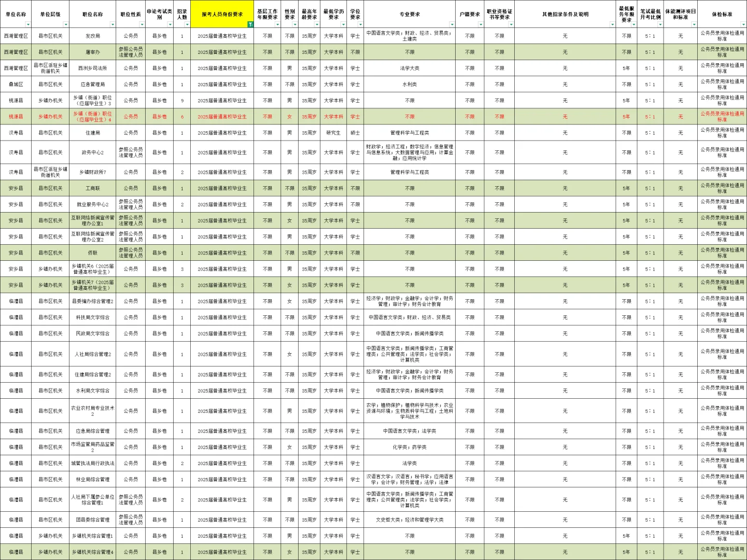This screenshot has width=747, height=560.
Task: Select the 西洲乡司法所 cell
Action: [x=93, y=68]
